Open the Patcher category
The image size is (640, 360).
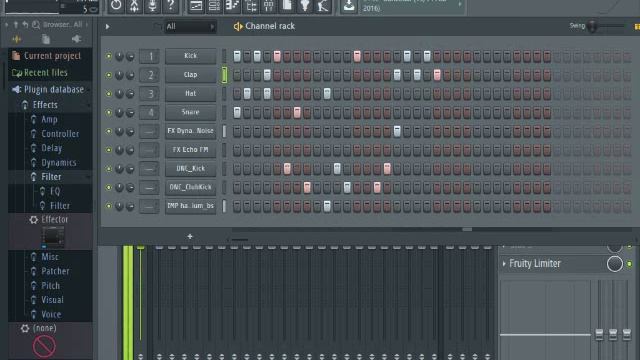tap(56, 271)
